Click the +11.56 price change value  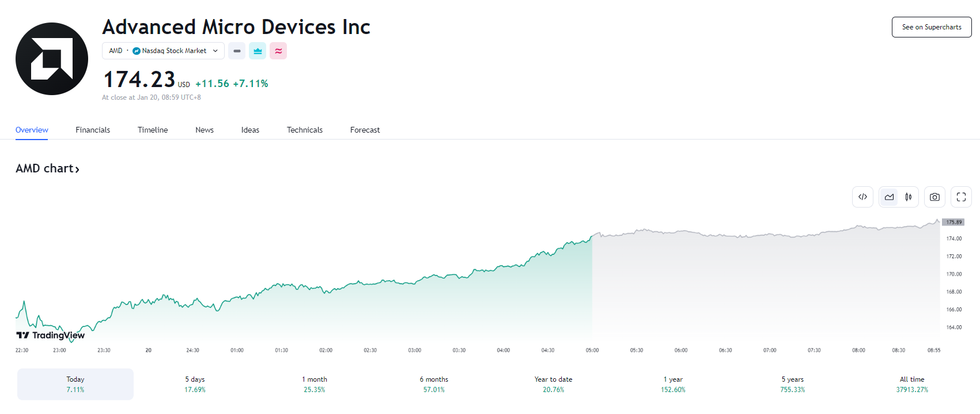point(212,84)
